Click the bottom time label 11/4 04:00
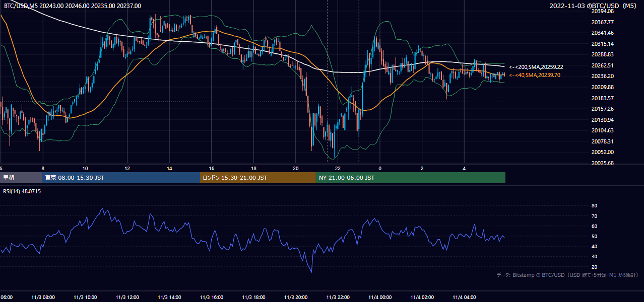This screenshot has height=302, width=644. [464, 297]
